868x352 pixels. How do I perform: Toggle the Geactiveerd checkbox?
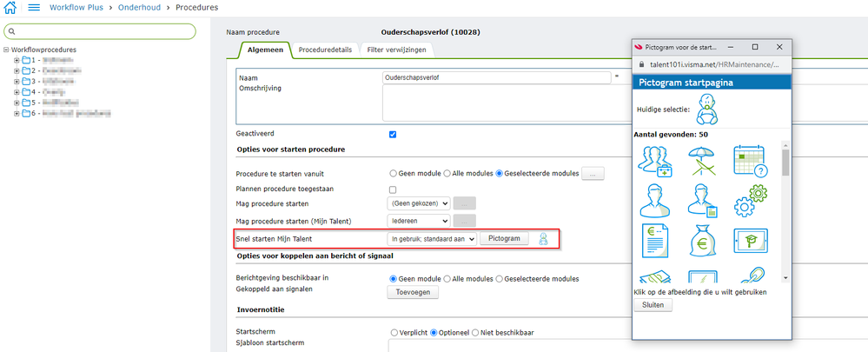[393, 134]
